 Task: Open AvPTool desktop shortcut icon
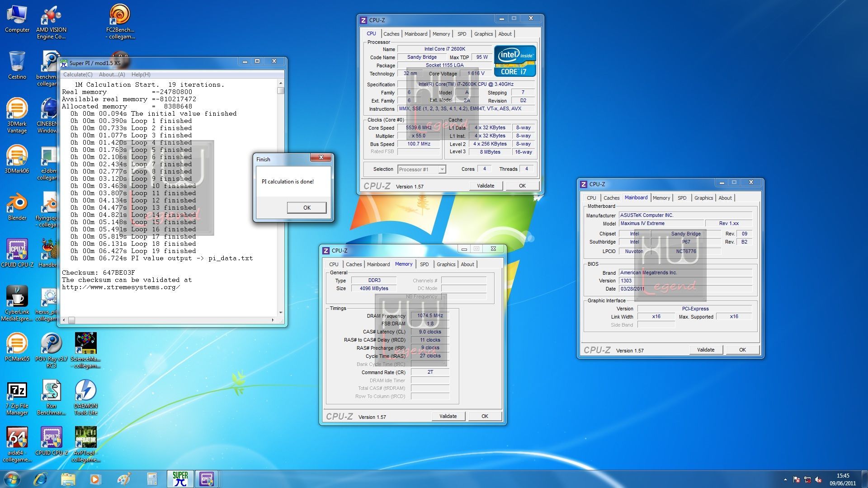coord(85,444)
